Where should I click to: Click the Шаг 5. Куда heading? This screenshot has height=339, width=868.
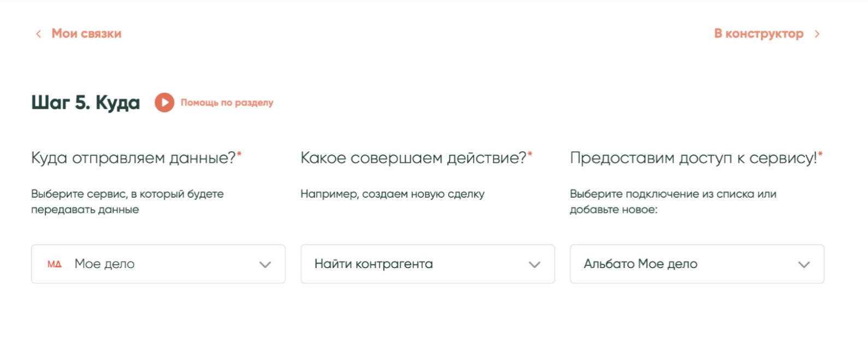[86, 103]
